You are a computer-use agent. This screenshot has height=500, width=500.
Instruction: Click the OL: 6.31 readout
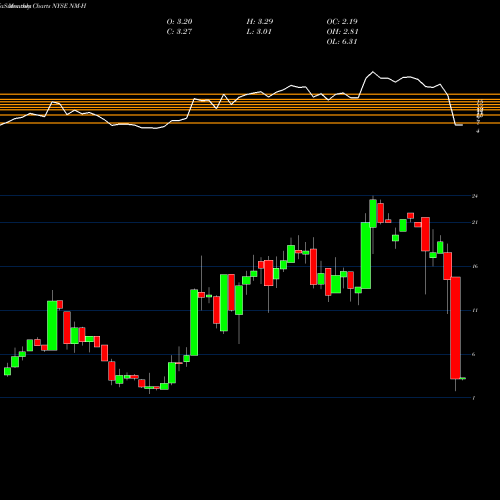click(342, 42)
